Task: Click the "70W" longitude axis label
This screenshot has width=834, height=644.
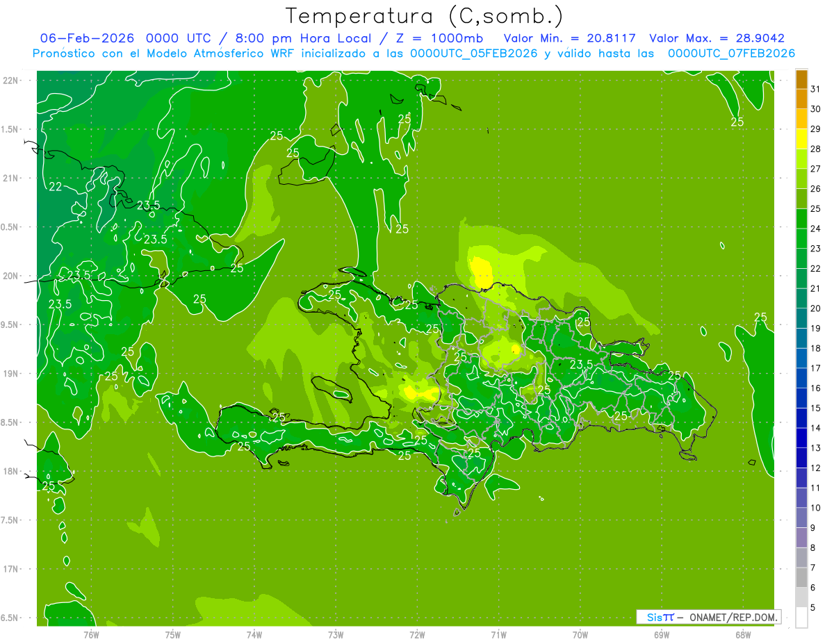Action: pos(580,635)
